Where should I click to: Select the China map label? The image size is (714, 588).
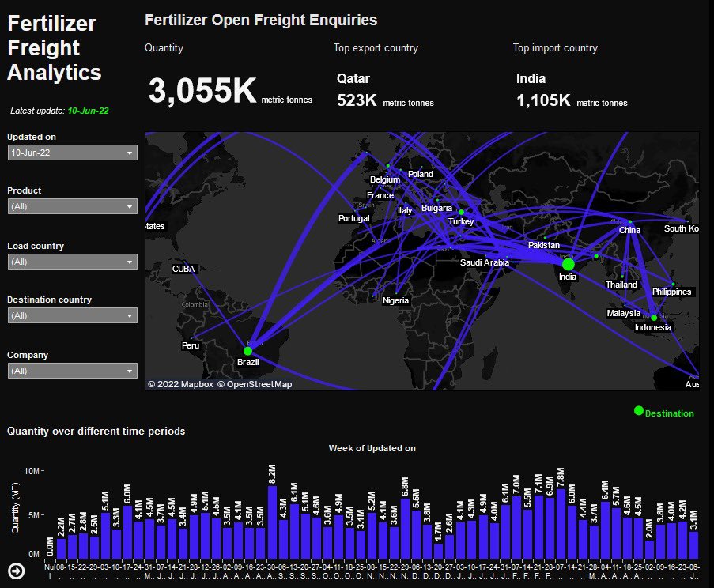[629, 230]
